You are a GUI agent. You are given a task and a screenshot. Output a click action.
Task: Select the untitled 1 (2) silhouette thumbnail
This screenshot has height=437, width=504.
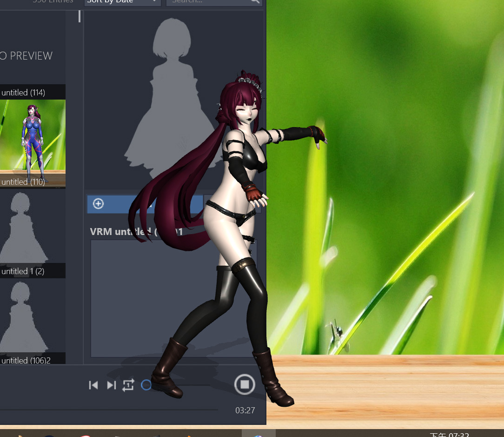pyautogui.click(x=33, y=234)
